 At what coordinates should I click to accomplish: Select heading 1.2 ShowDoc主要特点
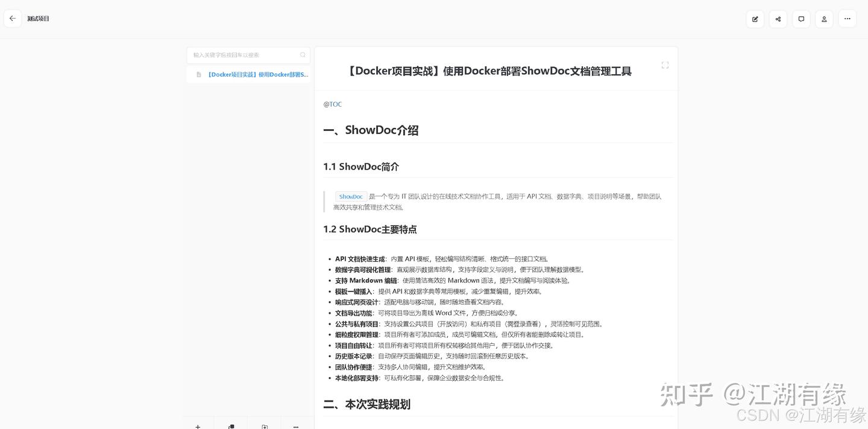click(370, 229)
